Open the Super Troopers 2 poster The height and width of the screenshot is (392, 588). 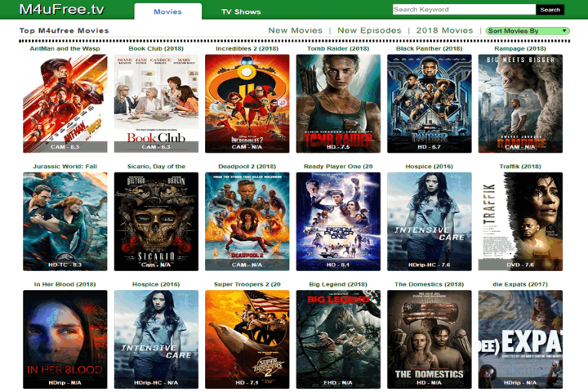(x=247, y=339)
